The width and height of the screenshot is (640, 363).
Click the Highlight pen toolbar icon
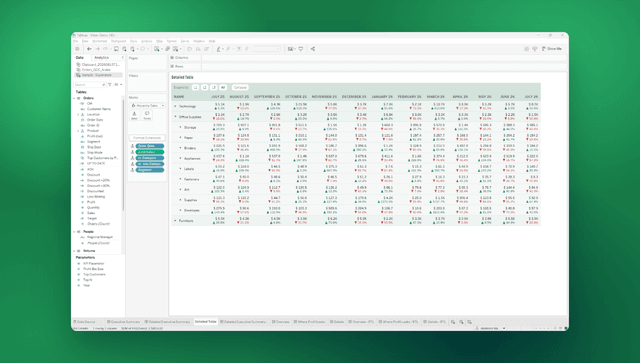coord(218,49)
